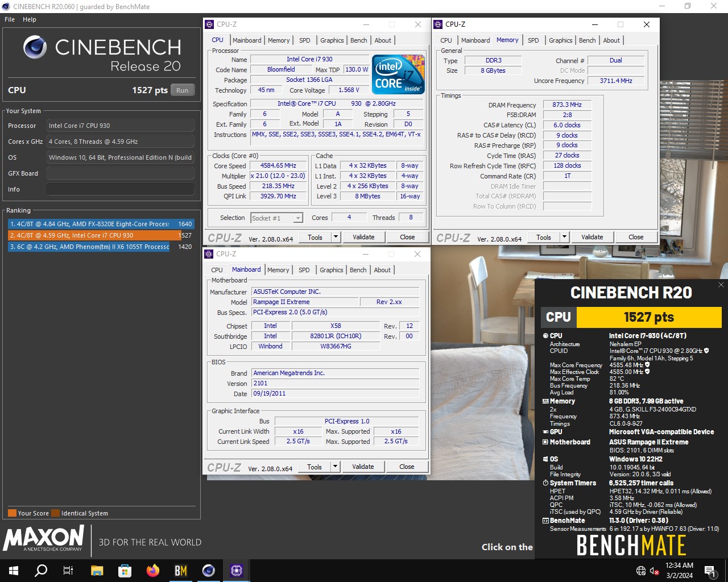Switch to BenchMate taskbar icon
Image resolution: width=728 pixels, height=582 pixels.
click(180, 571)
